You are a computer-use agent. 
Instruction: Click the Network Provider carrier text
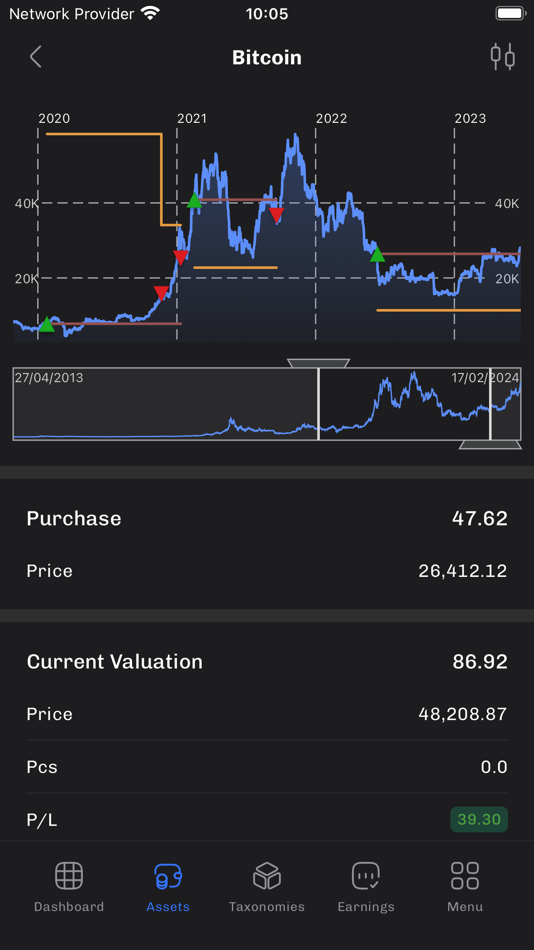pyautogui.click(x=72, y=13)
